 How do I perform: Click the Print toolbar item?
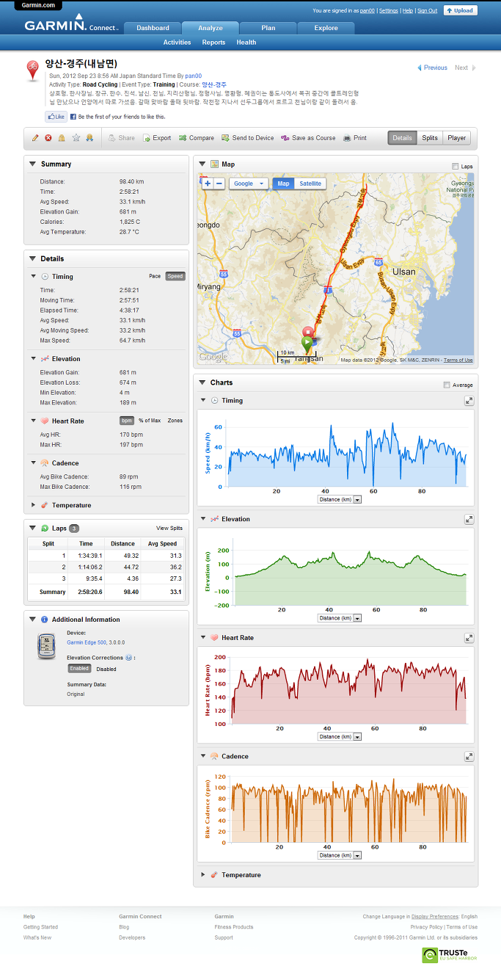pos(355,138)
